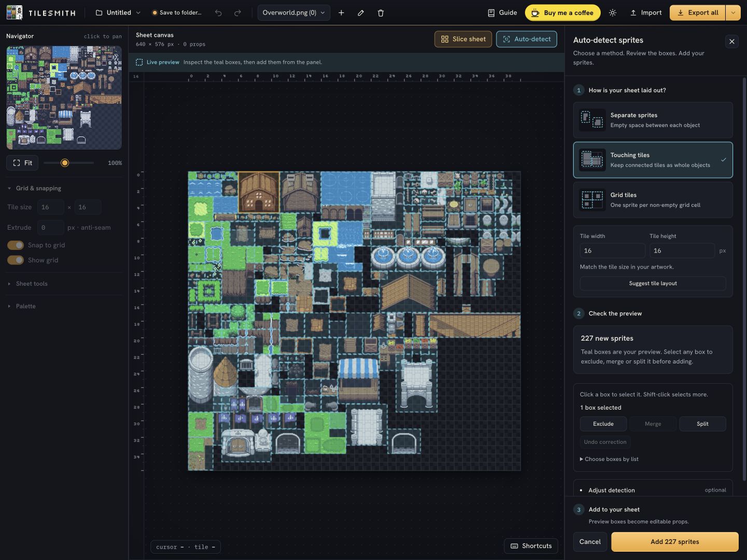Toggle light theme with sun icon

tap(613, 12)
